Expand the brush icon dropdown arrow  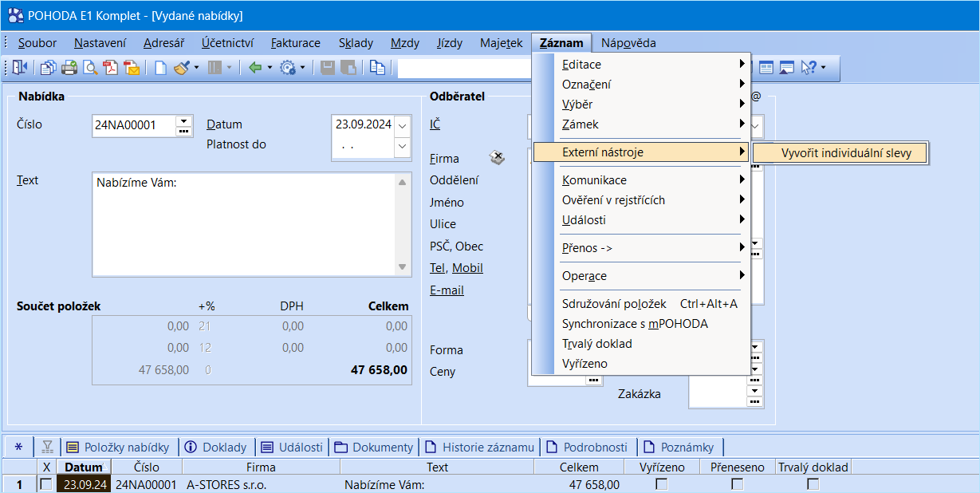click(x=196, y=69)
